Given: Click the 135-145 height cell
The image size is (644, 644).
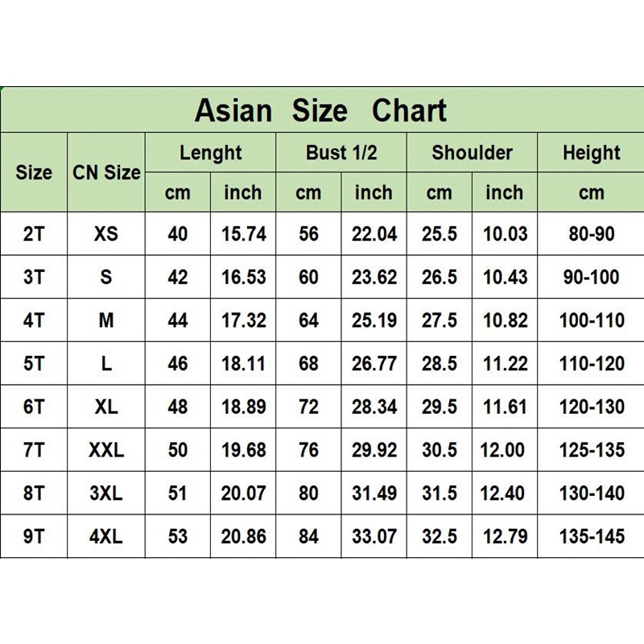Looking at the screenshot, I should pyautogui.click(x=592, y=536).
